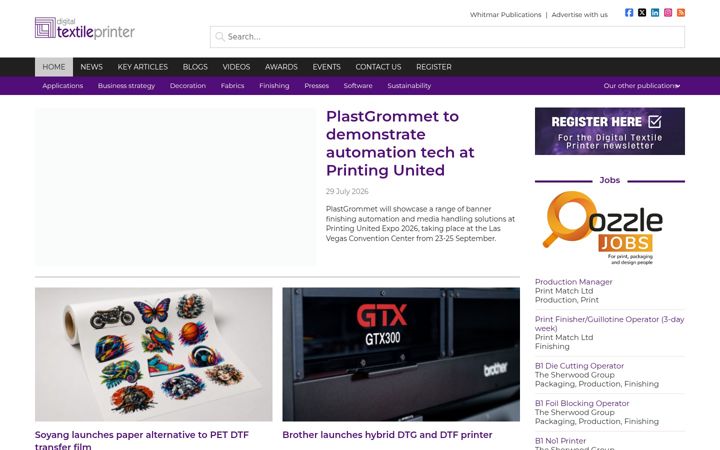This screenshot has height=450, width=720.
Task: Go to the Software category
Action: point(358,86)
